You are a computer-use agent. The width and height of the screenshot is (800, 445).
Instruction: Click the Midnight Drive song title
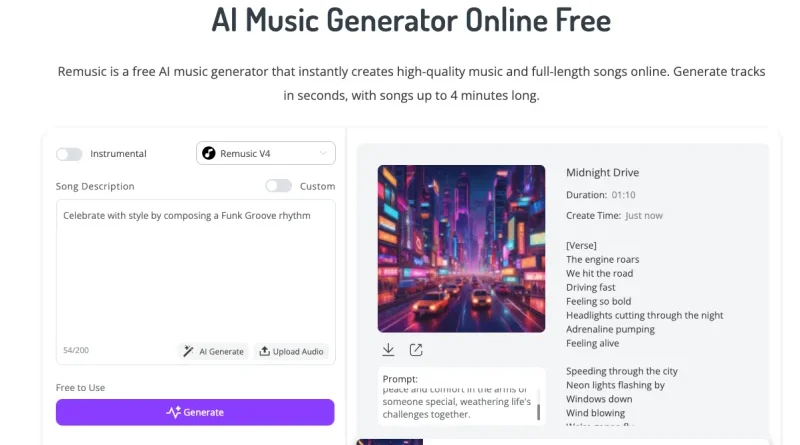point(603,172)
